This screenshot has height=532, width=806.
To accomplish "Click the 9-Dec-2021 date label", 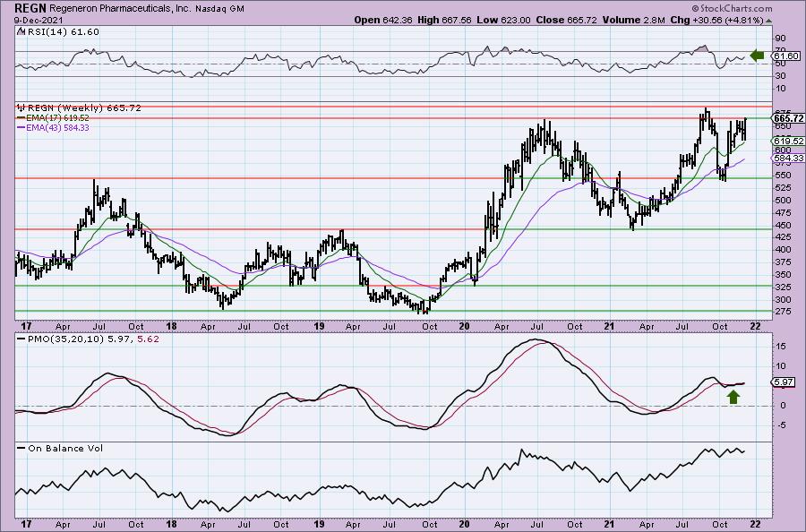I will 39,21.
